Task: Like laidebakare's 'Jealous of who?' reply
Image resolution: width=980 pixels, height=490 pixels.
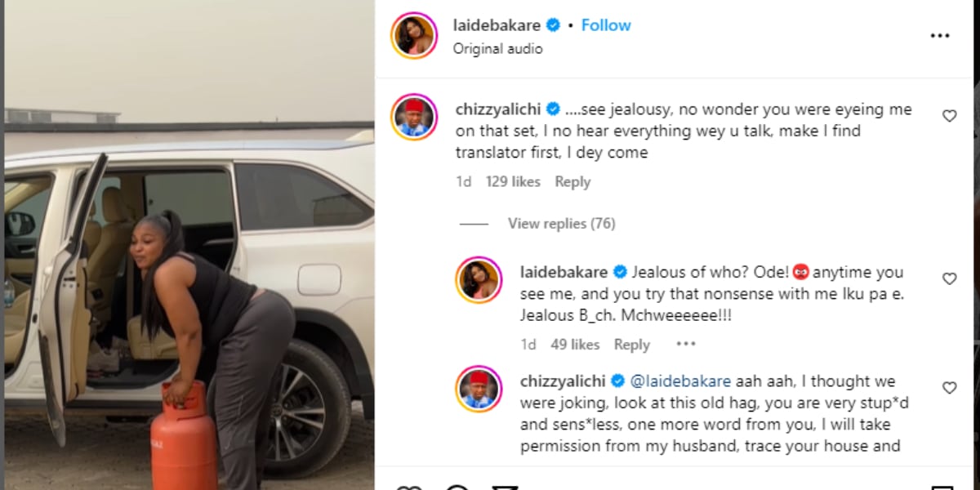Action: tap(949, 278)
